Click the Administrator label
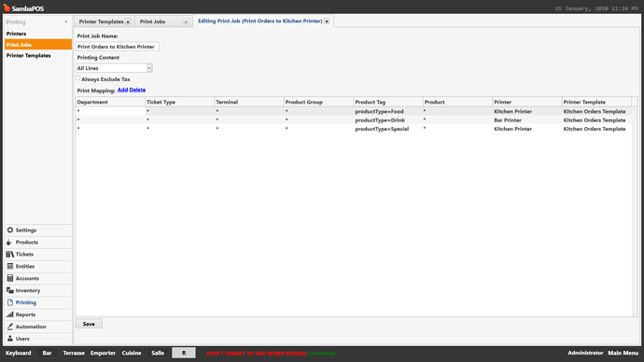Image resolution: width=644 pixels, height=362 pixels. coord(585,353)
